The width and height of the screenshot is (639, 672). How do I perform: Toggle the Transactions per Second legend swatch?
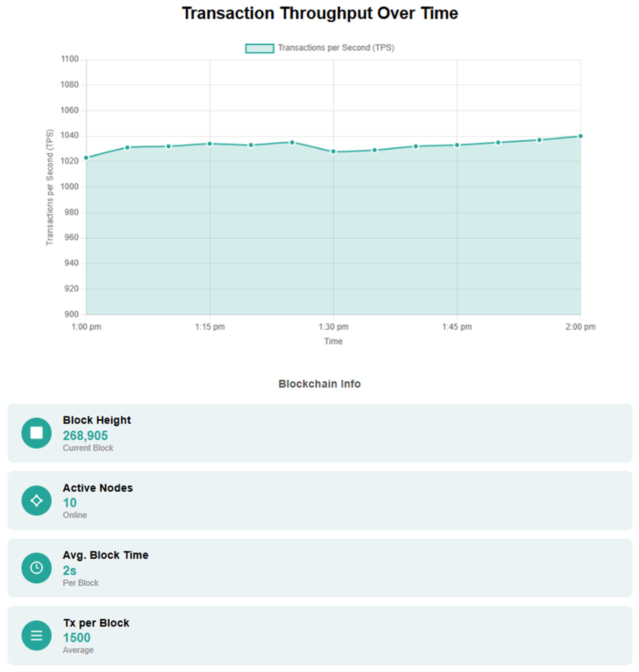(x=259, y=48)
